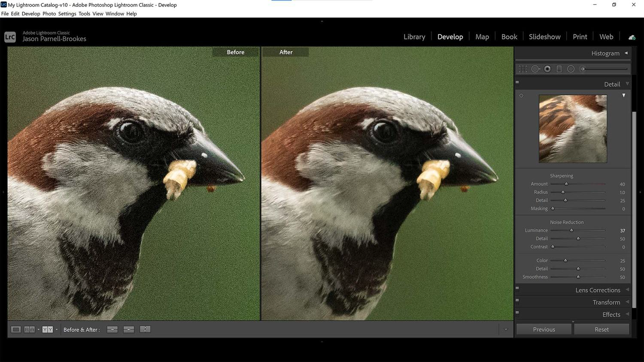This screenshot has height=362, width=644.
Task: Click the Lightroom app icon in title bar
Action: tap(3, 4)
